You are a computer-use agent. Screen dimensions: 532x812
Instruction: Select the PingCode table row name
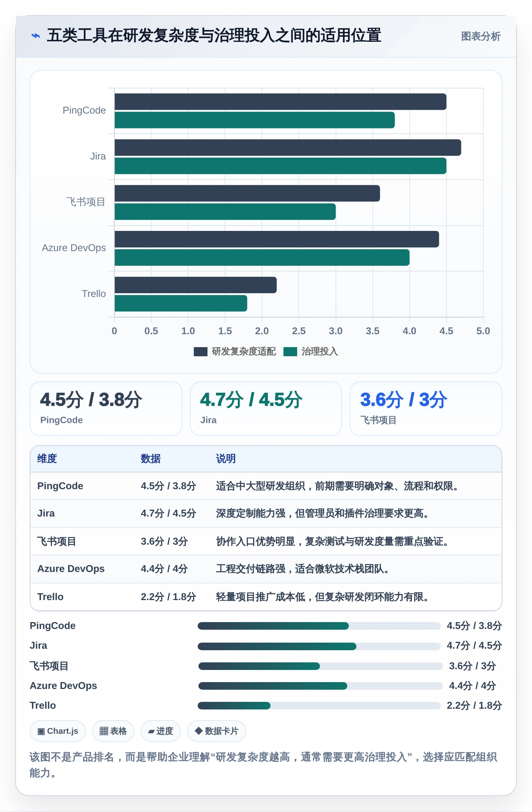click(60, 486)
